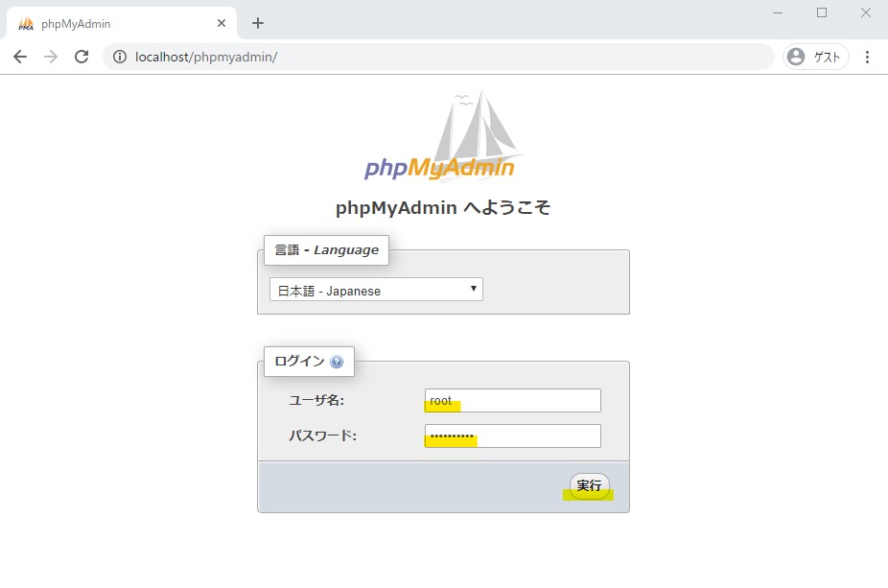This screenshot has width=888, height=588.
Task: Click the browser back arrow
Action: click(20, 57)
